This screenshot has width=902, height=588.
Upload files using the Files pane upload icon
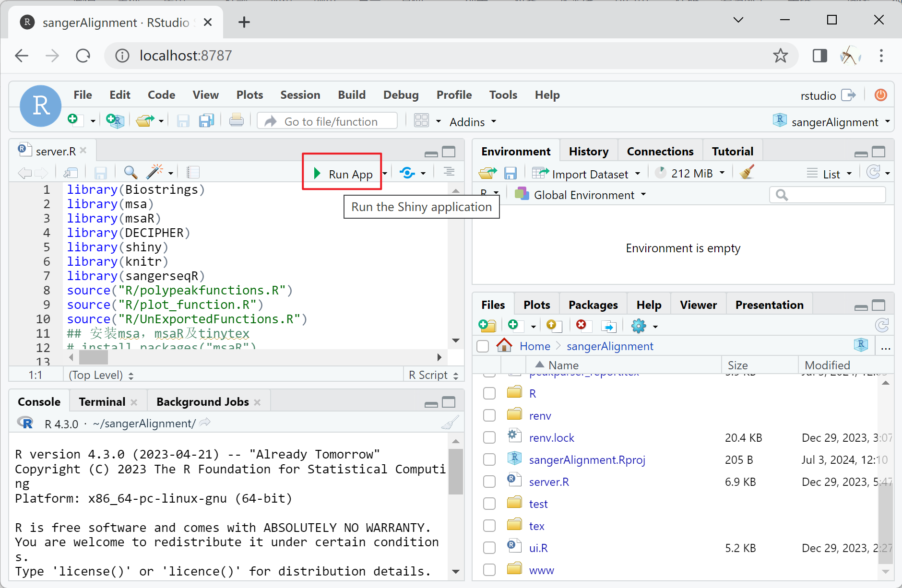[x=554, y=325]
